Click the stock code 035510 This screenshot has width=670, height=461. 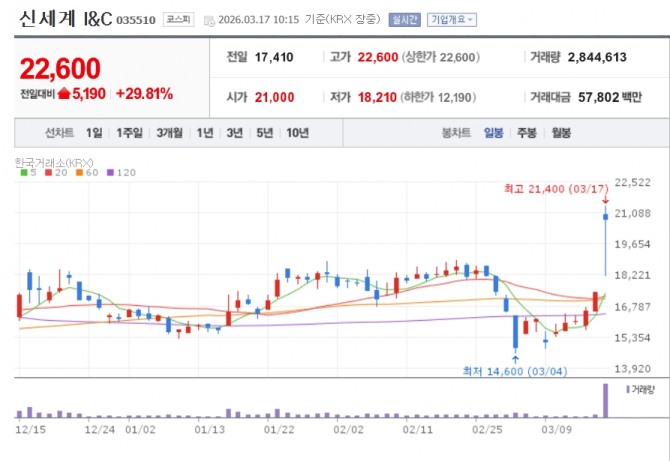[136, 20]
